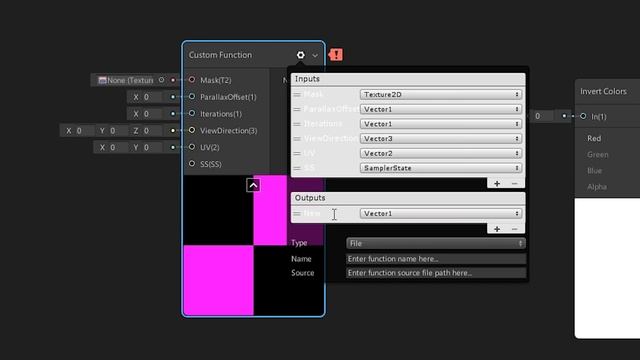Select the Invert Colors node title
This screenshot has height=360, width=640.
point(603,91)
